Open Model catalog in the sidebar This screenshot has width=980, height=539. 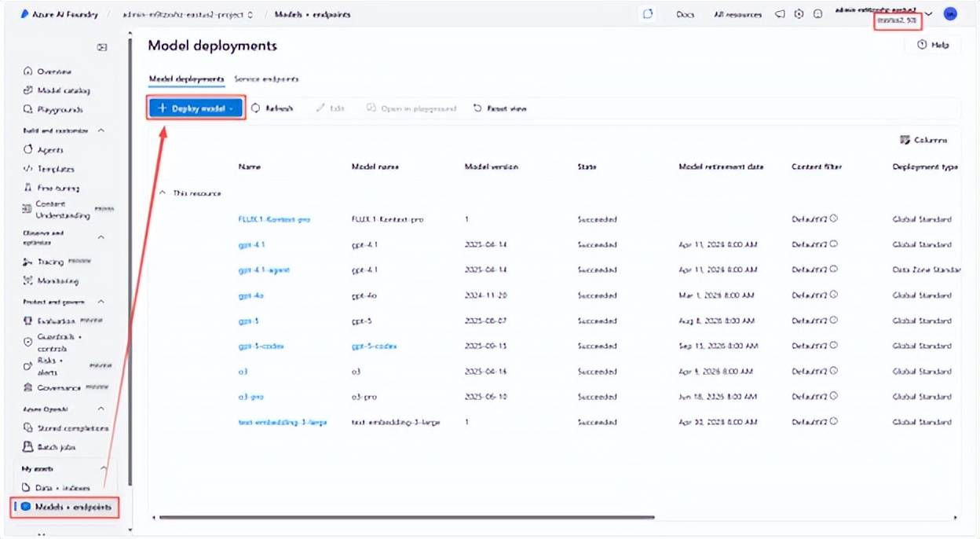57,90
